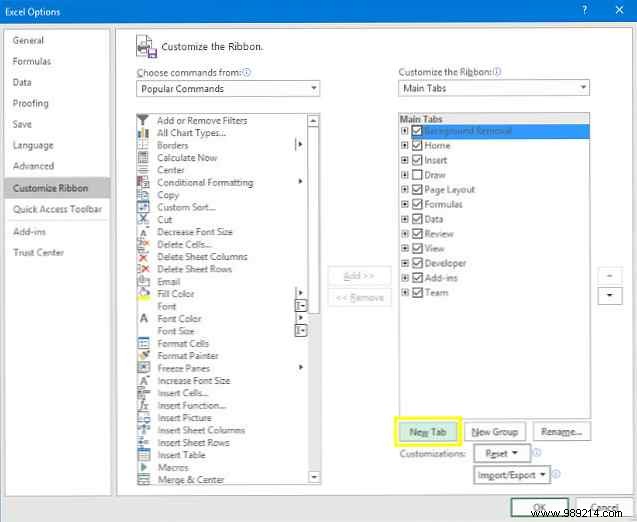Expand the Add-ins tab tree node
The width and height of the screenshot is (637, 522).
404,278
